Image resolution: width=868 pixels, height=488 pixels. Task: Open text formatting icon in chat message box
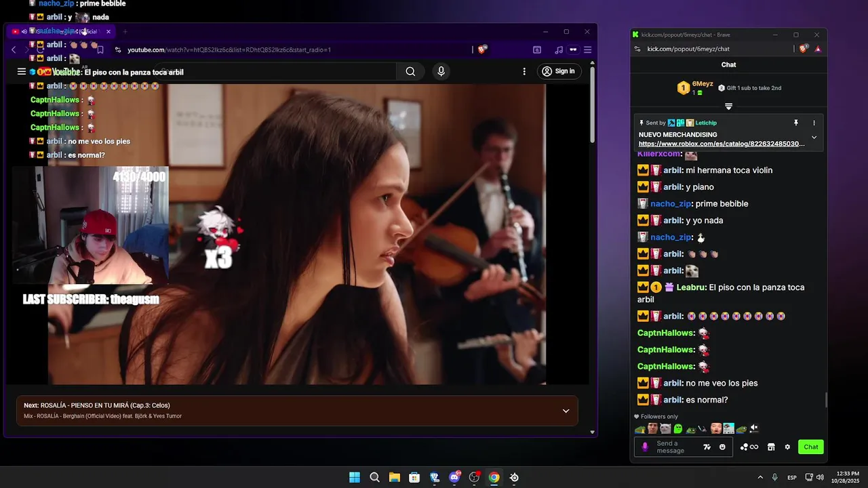(x=707, y=447)
